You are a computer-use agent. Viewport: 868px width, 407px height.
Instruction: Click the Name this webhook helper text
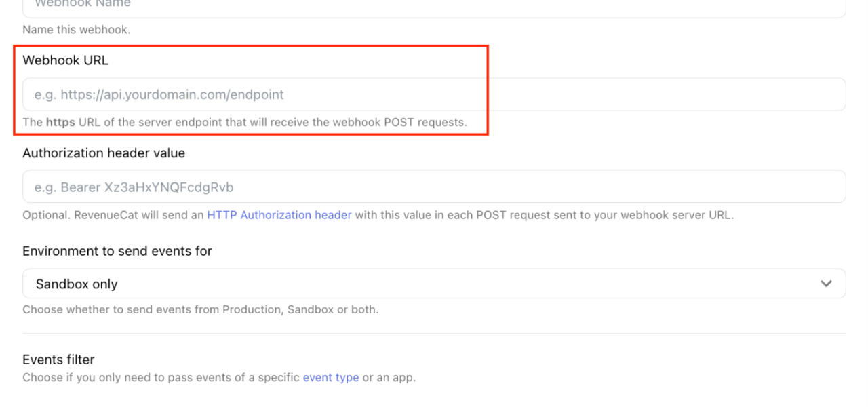tap(76, 30)
